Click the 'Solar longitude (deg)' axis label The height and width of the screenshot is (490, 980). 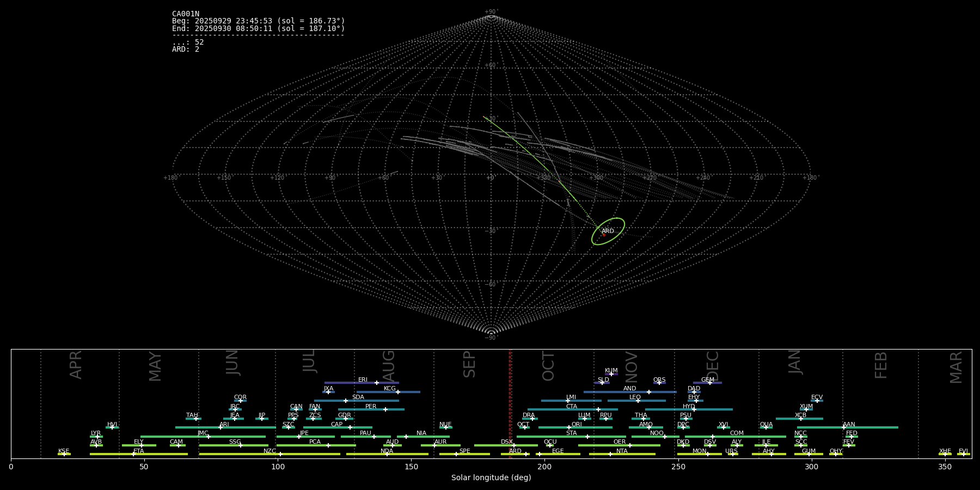(491, 478)
